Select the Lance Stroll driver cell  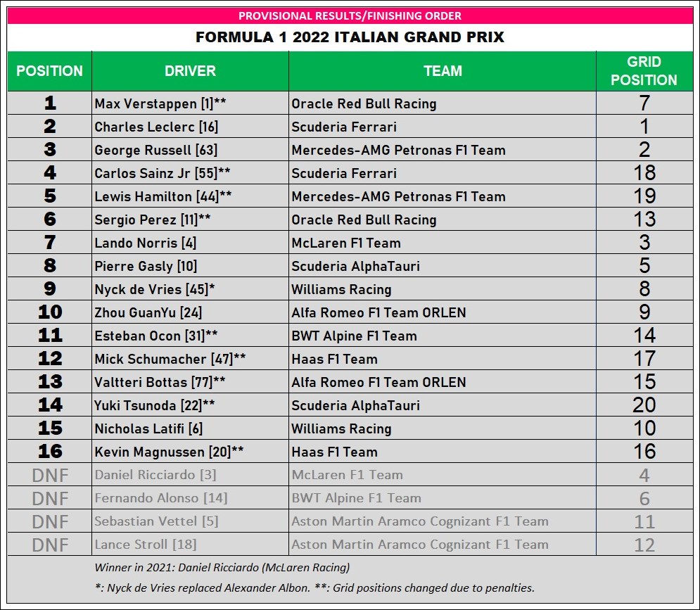pyautogui.click(x=145, y=545)
